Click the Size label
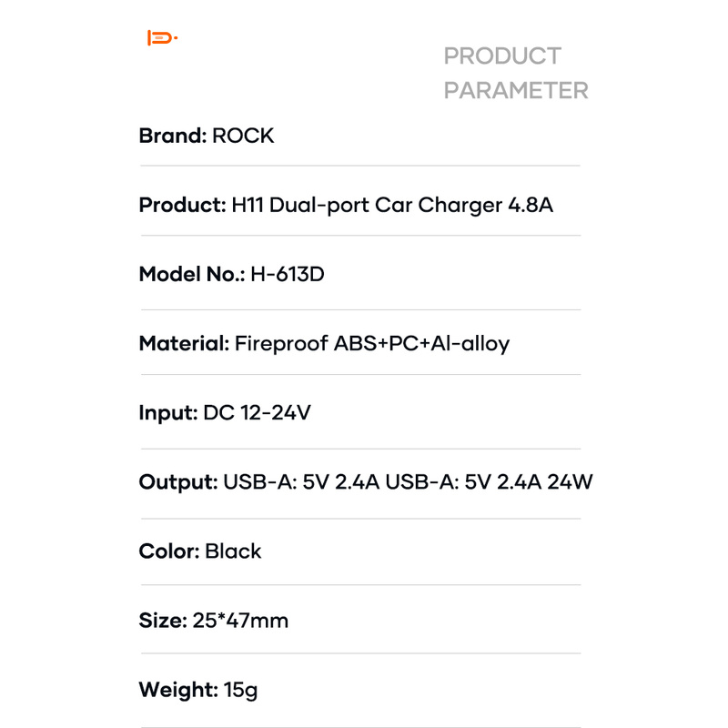728x728 pixels. 162,621
